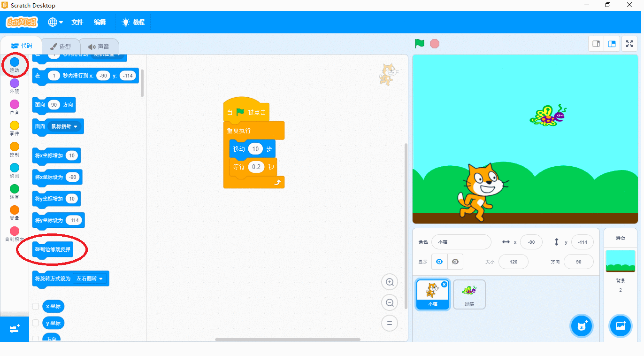Select the 事件 events category
Viewport: 644px width, 356px height.
click(x=15, y=129)
